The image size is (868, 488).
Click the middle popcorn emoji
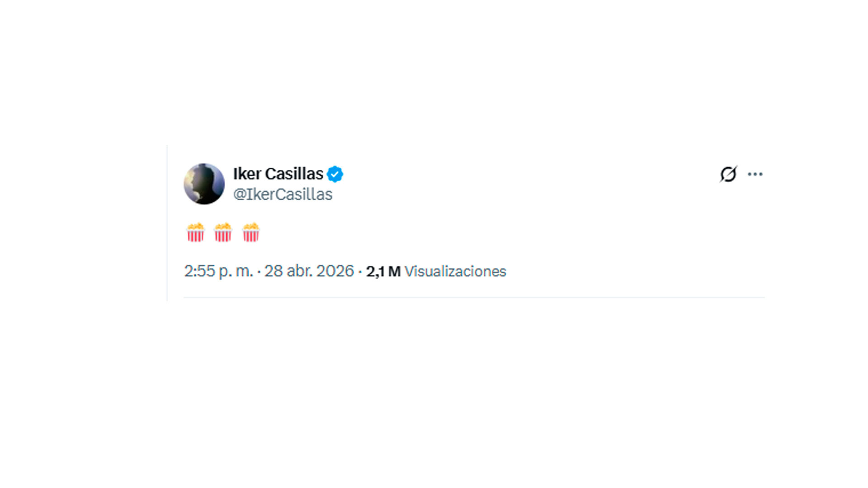[223, 233]
